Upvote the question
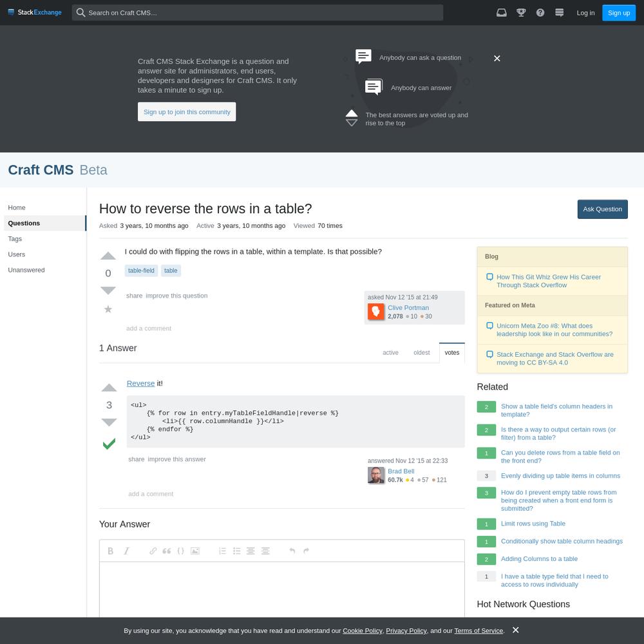Viewport: 644px width, 644px height. pyautogui.click(x=108, y=256)
